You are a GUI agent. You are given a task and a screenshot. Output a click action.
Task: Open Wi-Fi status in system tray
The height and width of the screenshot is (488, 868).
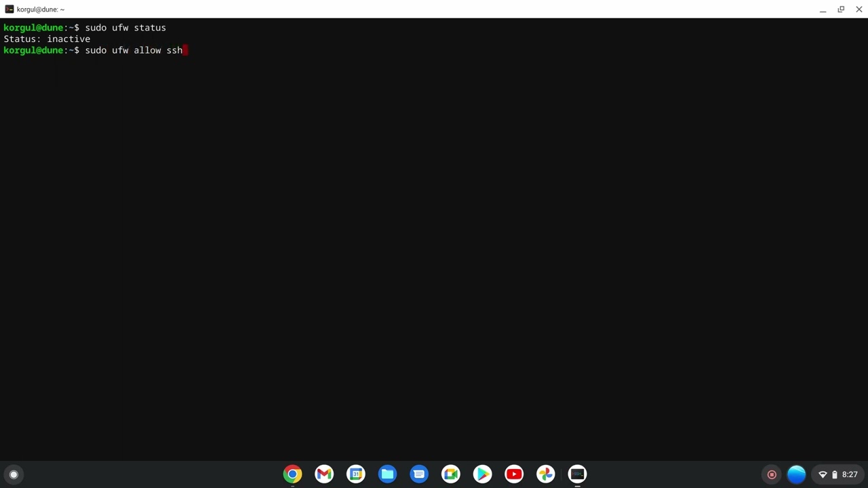click(823, 475)
